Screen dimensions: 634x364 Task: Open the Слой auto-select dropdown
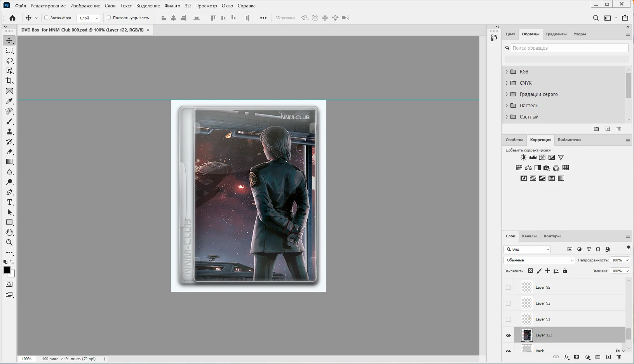(89, 18)
